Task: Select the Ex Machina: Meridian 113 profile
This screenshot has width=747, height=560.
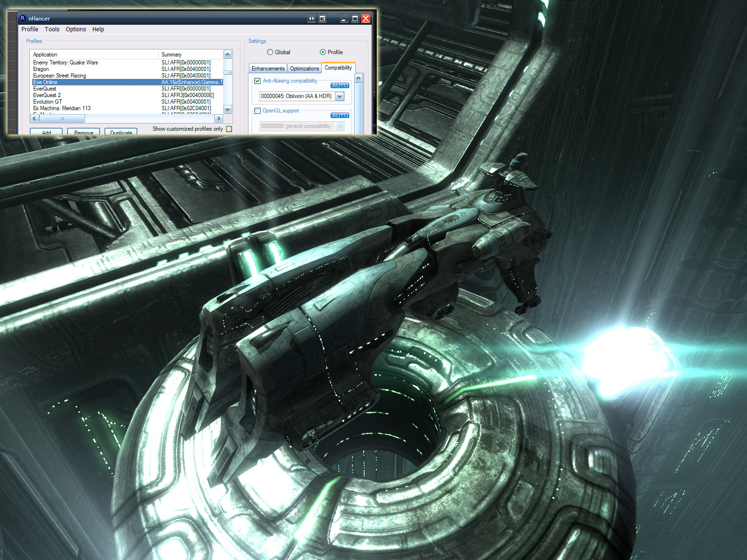Action: click(62, 108)
